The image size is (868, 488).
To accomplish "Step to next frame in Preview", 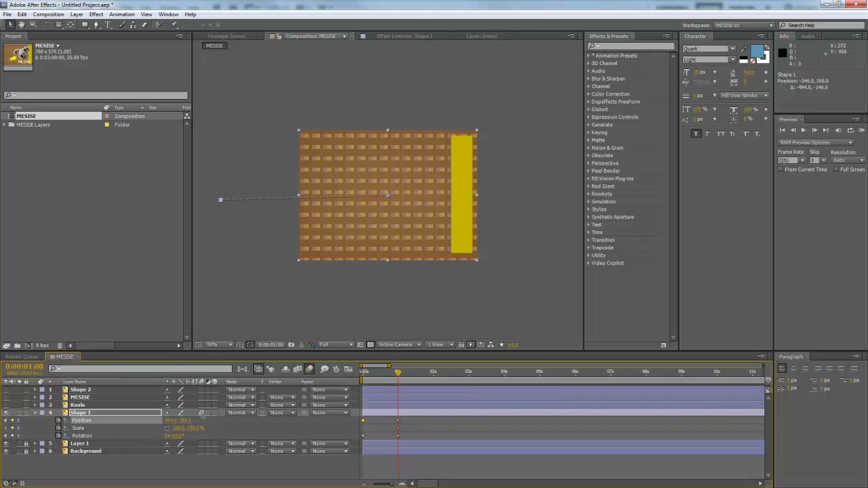I will coord(814,130).
